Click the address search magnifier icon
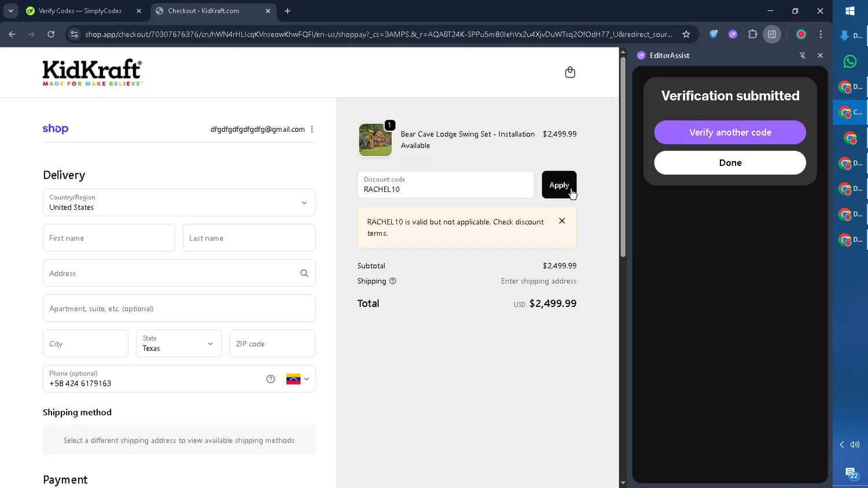Screen dimensions: 868x488 pyautogui.click(x=304, y=273)
